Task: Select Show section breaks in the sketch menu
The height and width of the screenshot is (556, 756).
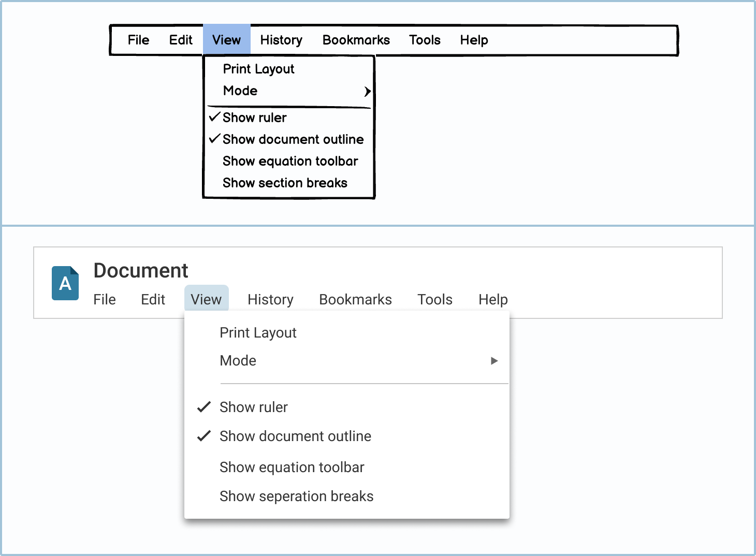Action: (x=285, y=183)
